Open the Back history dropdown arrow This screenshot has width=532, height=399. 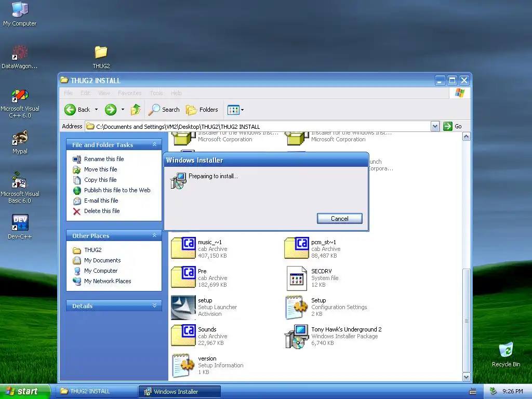96,110
